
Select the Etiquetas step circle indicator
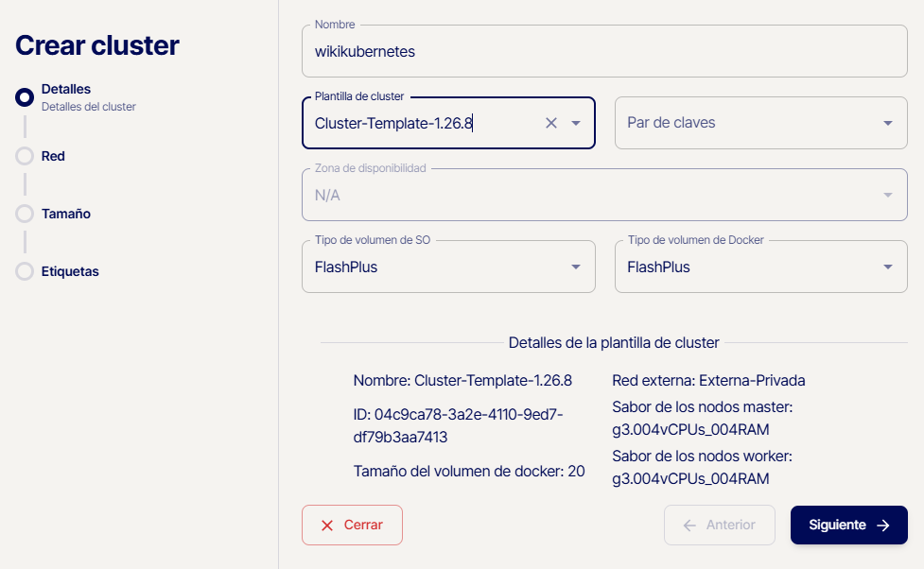point(26,271)
